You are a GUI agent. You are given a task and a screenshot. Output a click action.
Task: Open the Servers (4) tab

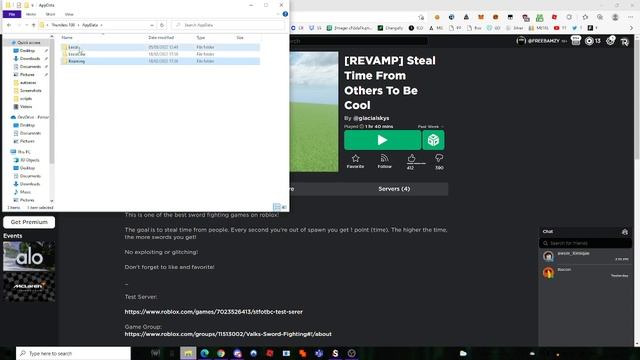[x=394, y=189]
